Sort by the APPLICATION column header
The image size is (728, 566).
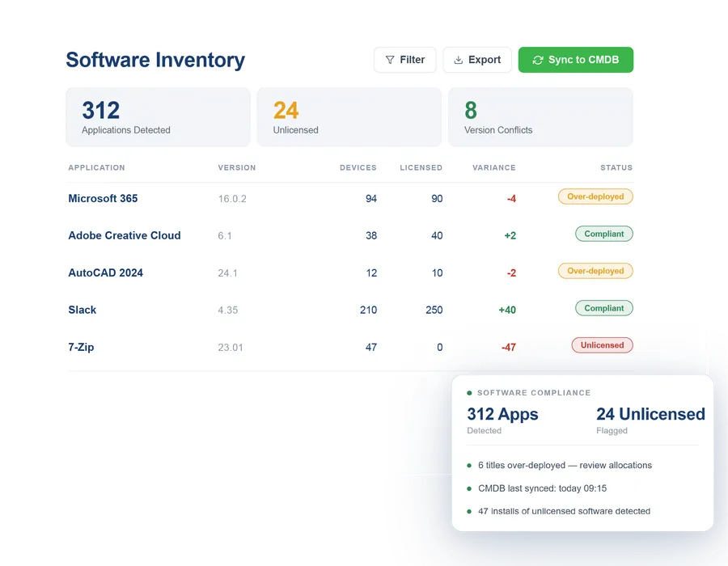coord(96,167)
